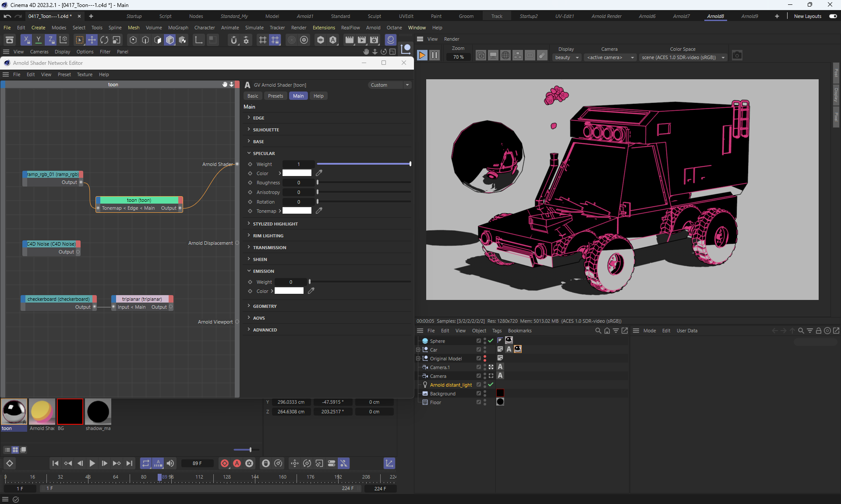This screenshot has width=841, height=504.
Task: Open the MoGraph menu
Action: tap(178, 28)
